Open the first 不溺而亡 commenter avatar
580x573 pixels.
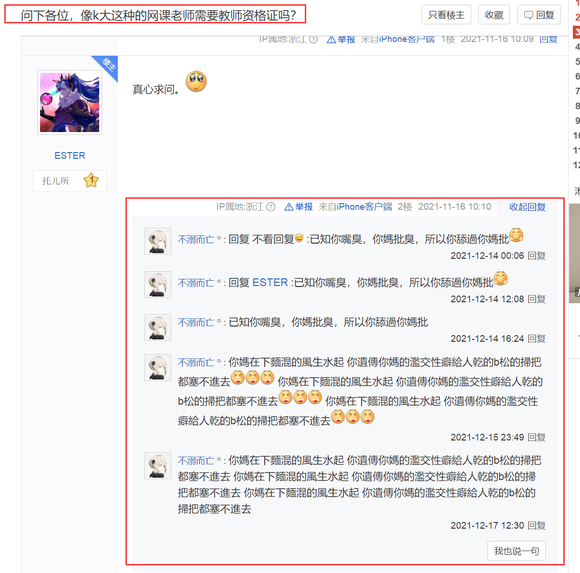tap(158, 241)
